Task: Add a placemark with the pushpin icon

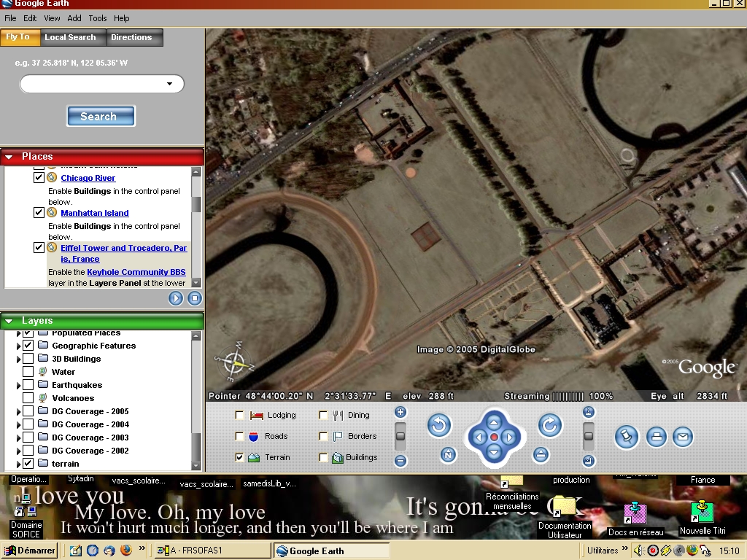Action: (627, 437)
